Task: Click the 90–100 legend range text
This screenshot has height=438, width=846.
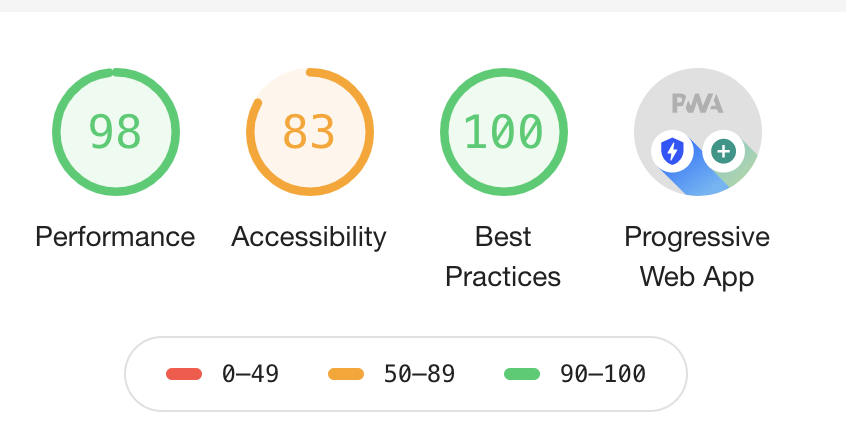Action: pos(603,374)
